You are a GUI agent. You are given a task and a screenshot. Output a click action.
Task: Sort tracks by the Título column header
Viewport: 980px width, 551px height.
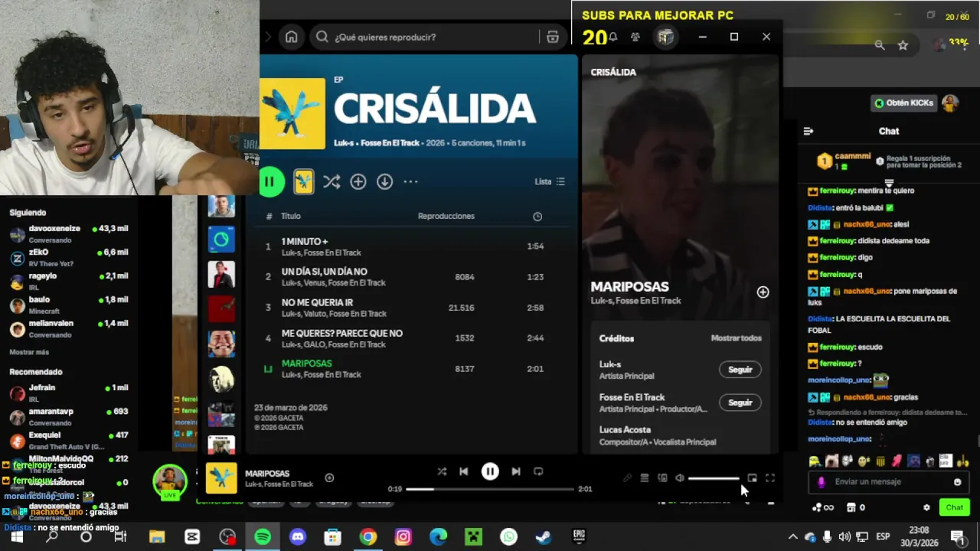pos(290,216)
